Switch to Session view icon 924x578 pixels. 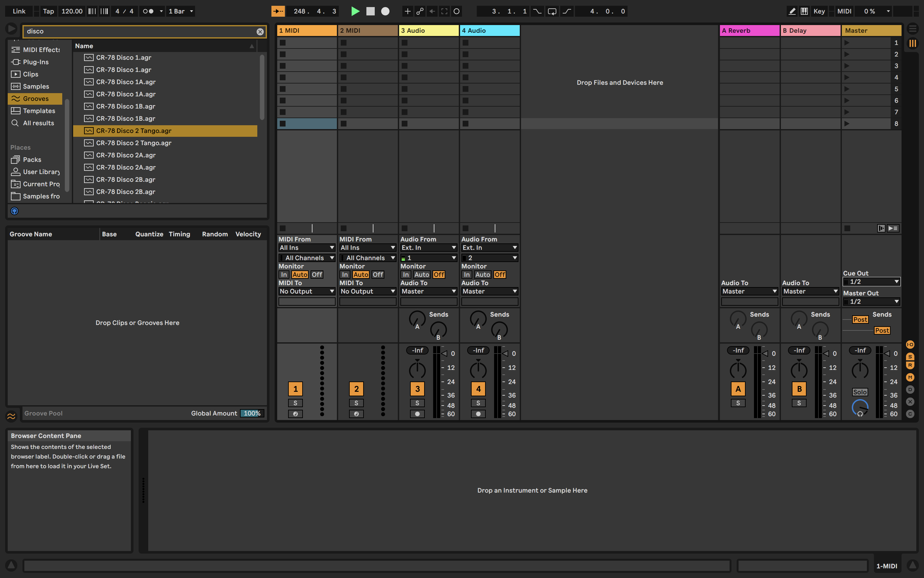[x=912, y=43]
